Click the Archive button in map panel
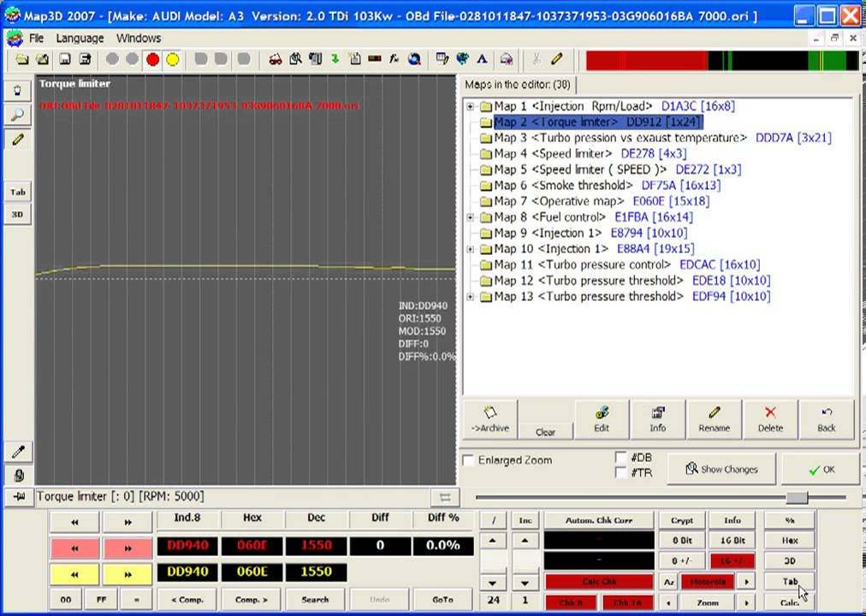The height and width of the screenshot is (616, 866). coord(489,419)
